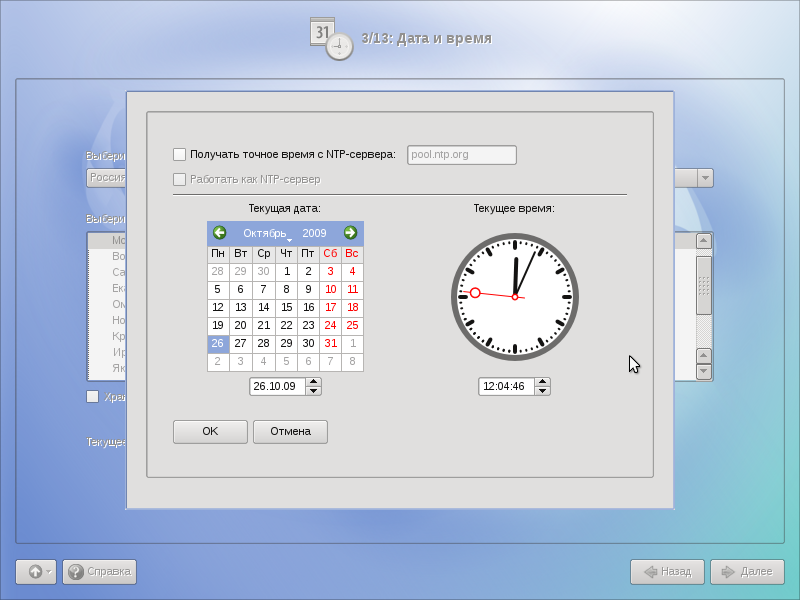
Task: Toggle the checkbox below the time zone list
Action: pos(93,397)
